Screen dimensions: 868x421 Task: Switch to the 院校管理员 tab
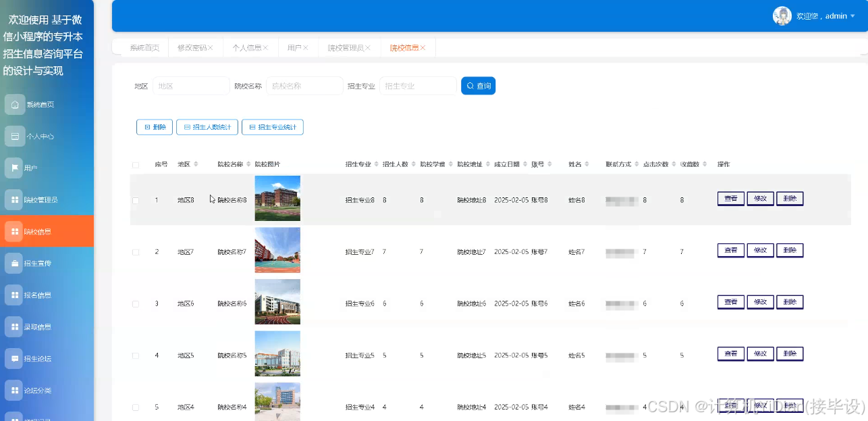click(346, 47)
